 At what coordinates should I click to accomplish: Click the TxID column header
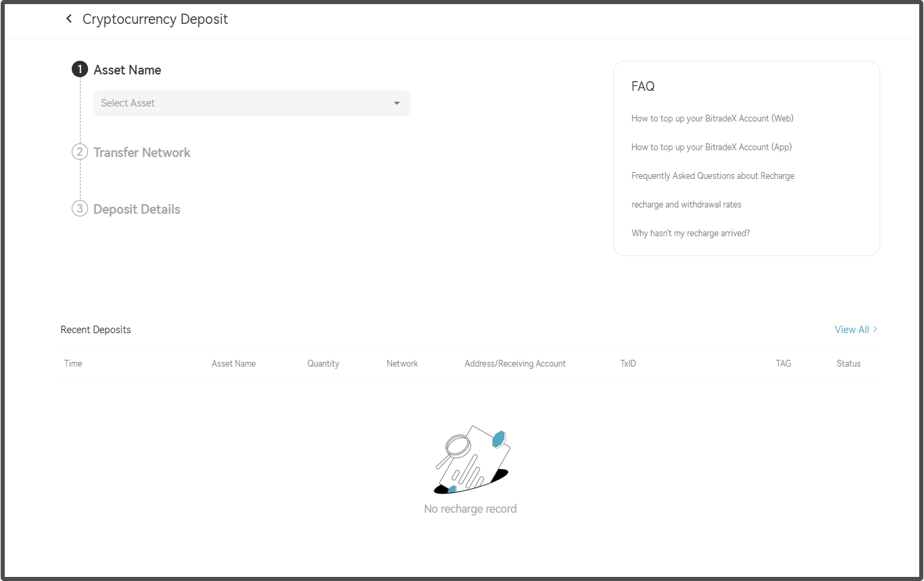tap(628, 363)
